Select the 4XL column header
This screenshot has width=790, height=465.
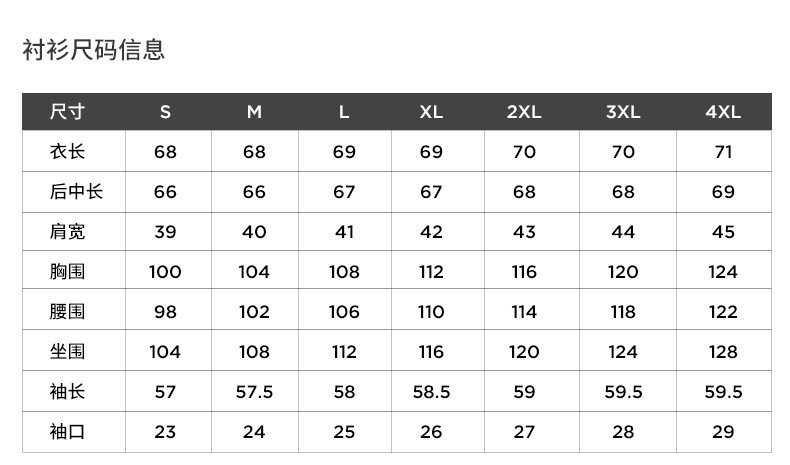723,112
